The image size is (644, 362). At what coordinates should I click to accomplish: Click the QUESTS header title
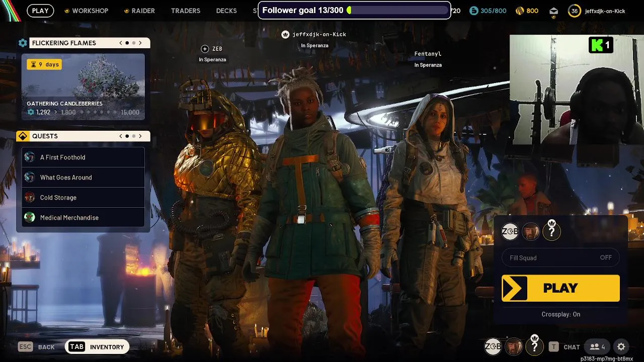(45, 136)
